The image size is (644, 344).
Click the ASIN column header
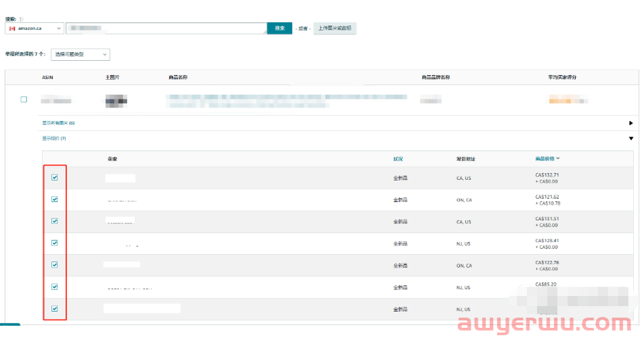coord(47,77)
